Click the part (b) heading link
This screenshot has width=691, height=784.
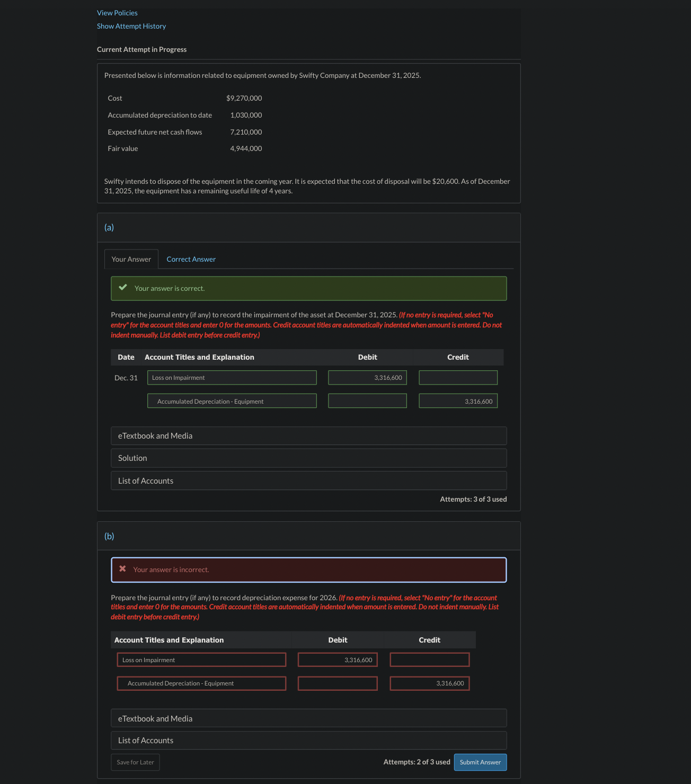pos(109,536)
